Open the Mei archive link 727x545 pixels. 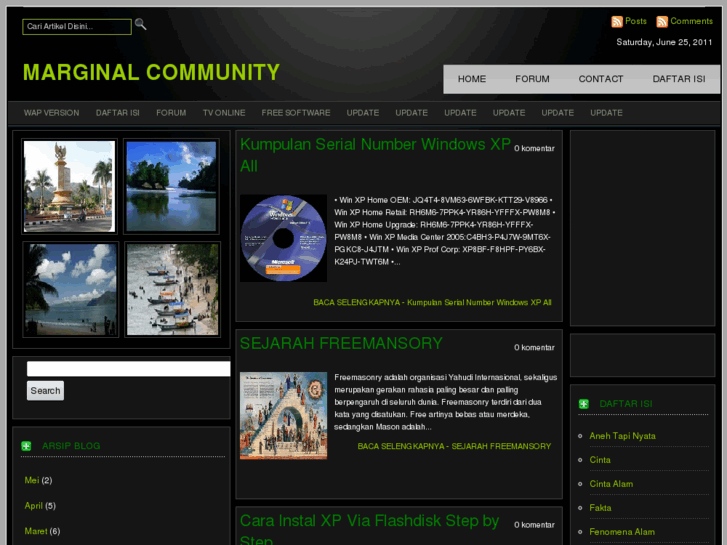32,480
